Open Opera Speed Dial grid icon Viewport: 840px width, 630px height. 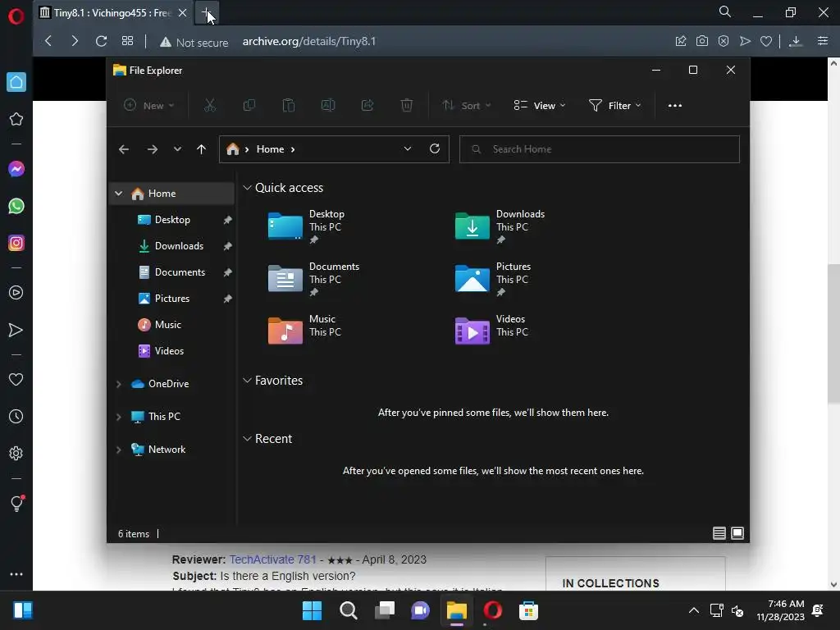[x=127, y=41]
